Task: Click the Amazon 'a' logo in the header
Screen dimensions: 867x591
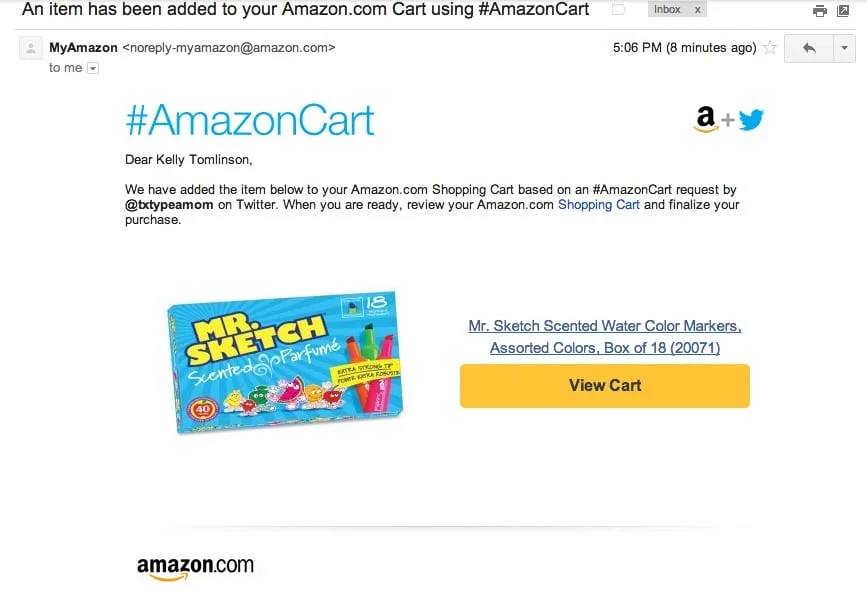Action: click(x=706, y=119)
